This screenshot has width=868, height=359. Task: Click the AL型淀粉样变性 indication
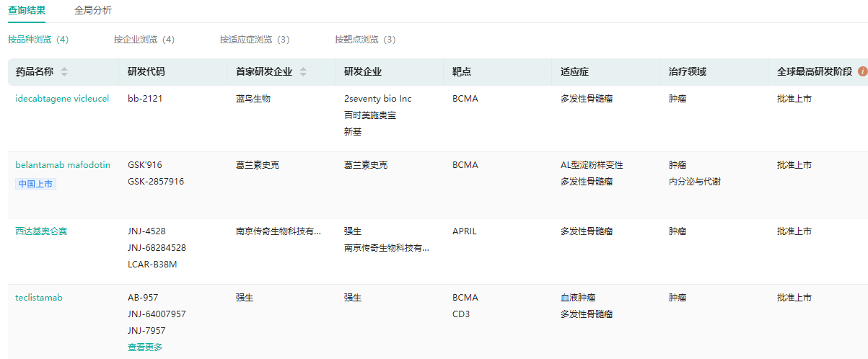592,165
